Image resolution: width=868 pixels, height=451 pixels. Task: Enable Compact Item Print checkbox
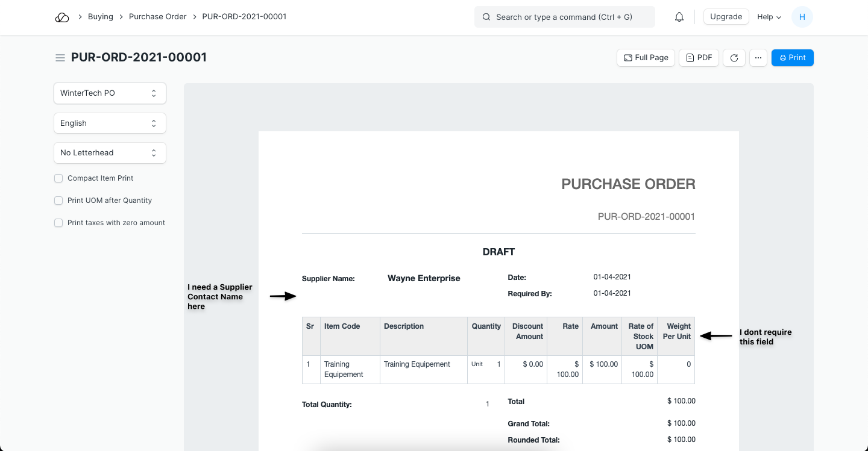coord(58,178)
